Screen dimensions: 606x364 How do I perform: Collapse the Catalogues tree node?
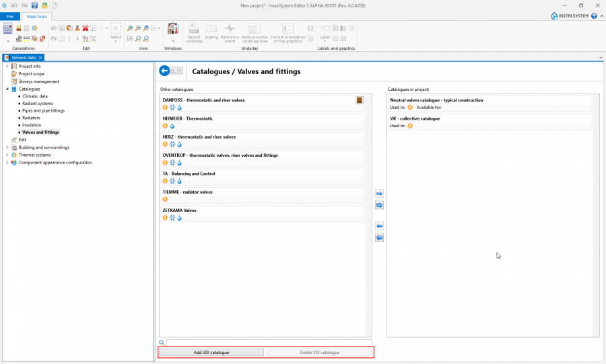tap(7, 89)
